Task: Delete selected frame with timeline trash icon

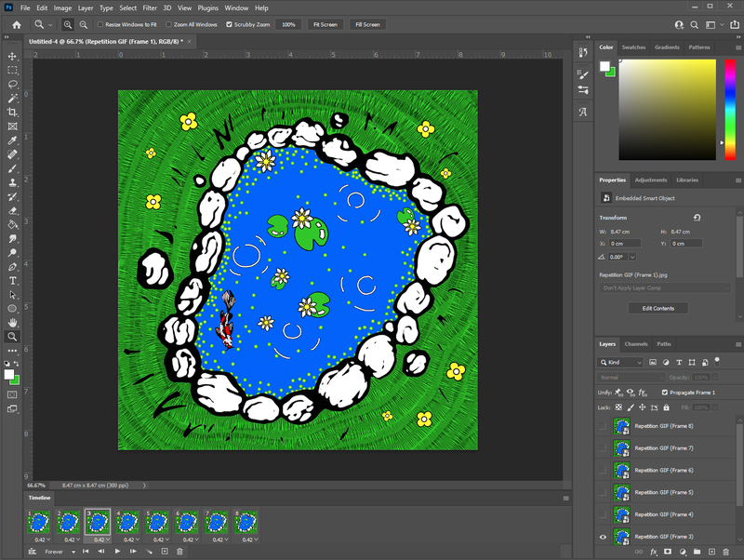Action: (x=180, y=552)
